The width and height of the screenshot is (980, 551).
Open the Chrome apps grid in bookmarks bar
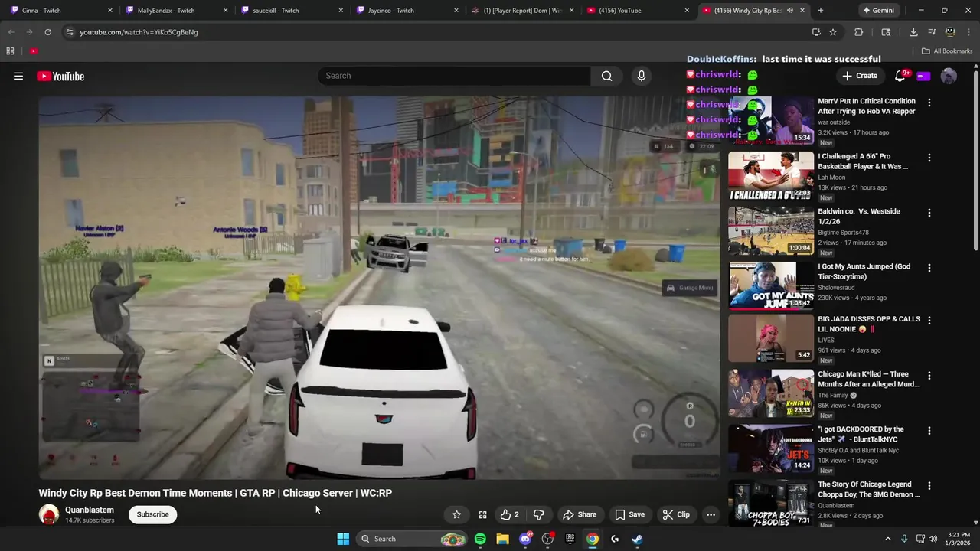click(x=10, y=51)
